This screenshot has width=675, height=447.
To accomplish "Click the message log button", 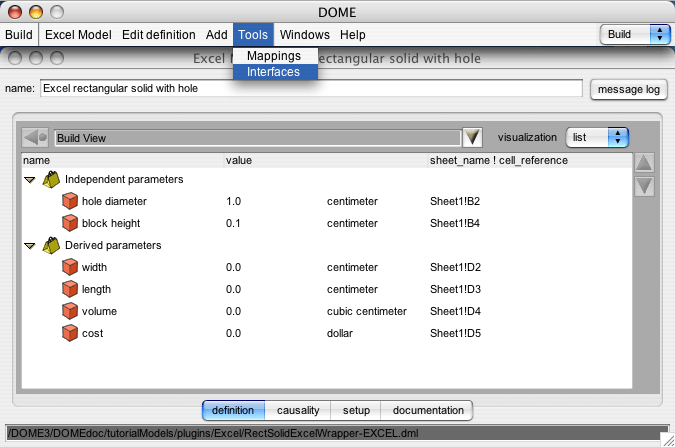I will click(629, 90).
